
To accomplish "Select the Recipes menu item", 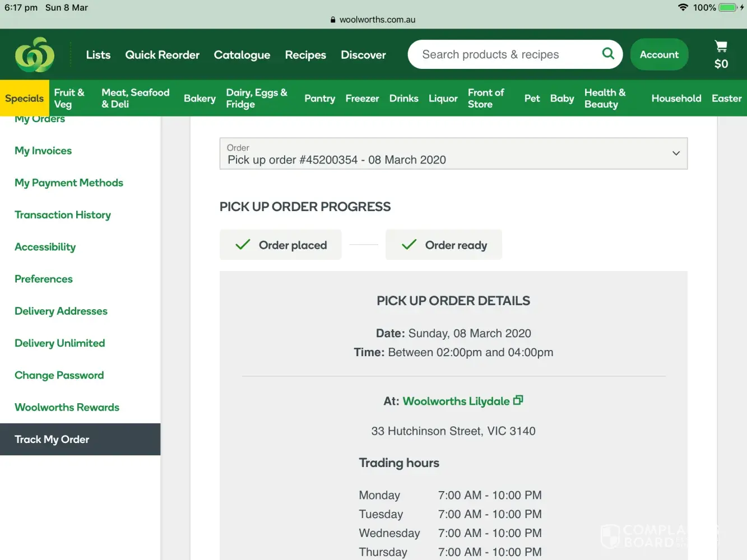I will click(x=305, y=55).
